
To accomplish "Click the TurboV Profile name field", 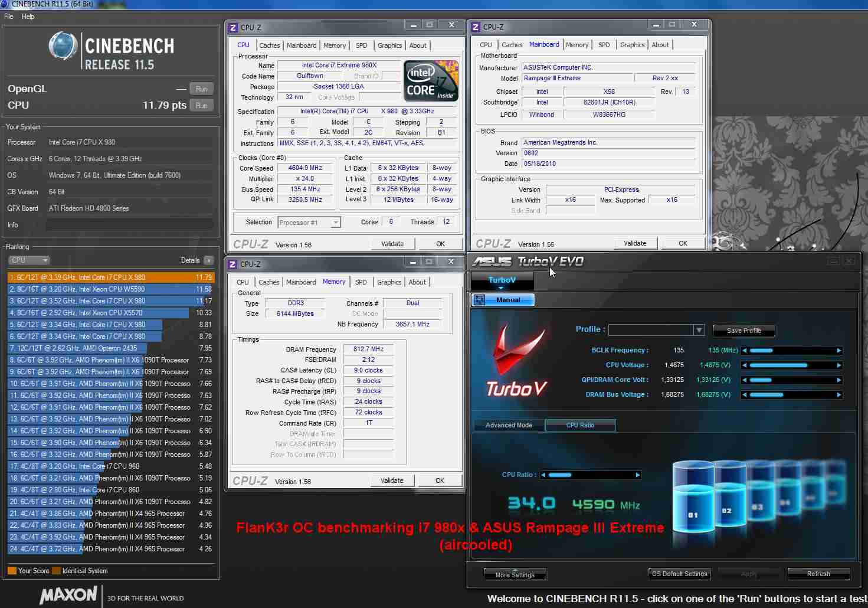I will point(651,330).
